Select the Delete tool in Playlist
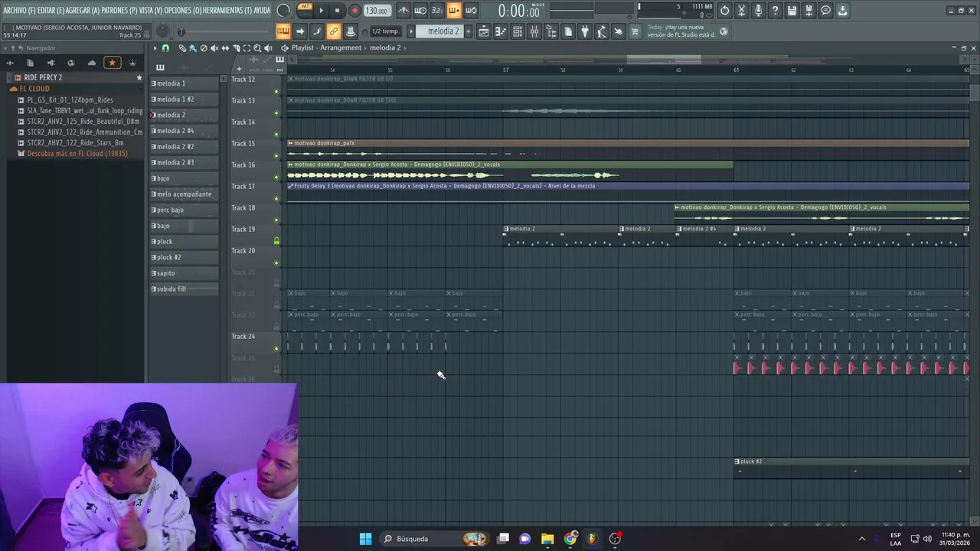Viewport: 980px width, 551px height. (x=204, y=48)
